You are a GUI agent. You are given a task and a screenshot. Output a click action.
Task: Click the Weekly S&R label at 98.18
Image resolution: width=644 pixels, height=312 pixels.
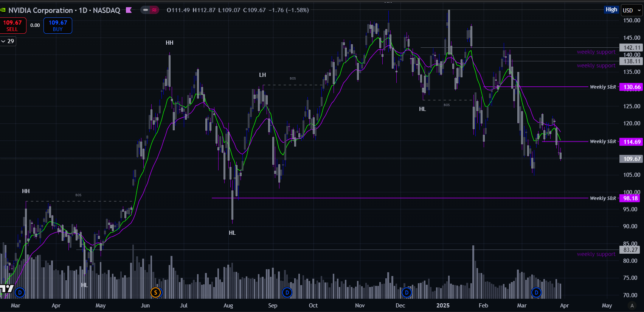[x=603, y=198]
